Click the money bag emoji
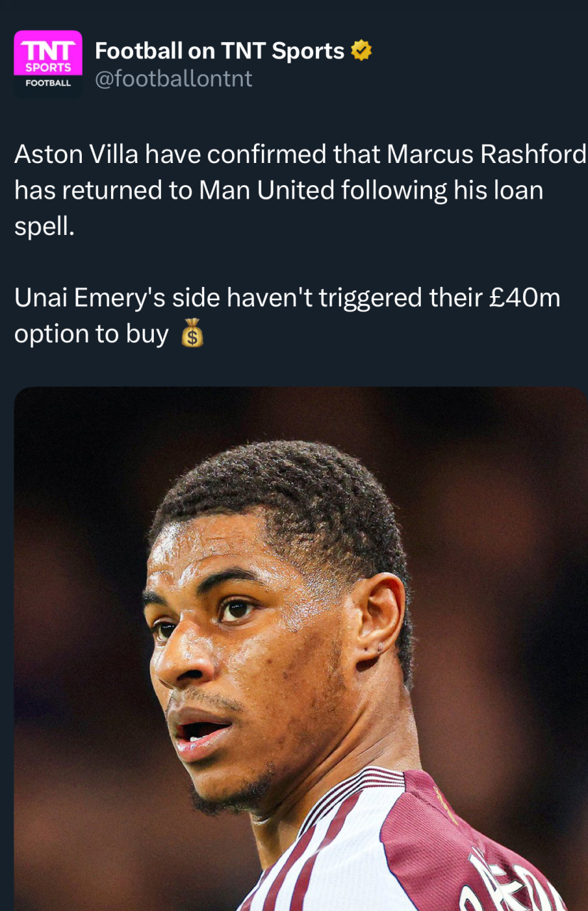 pos(192,334)
